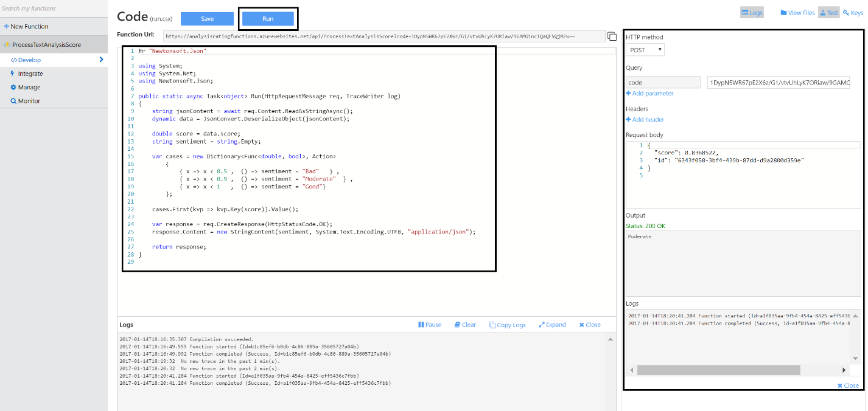Screen dimensions: 868x411
Task: Click the Develop code icon in sidebar
Action: [x=13, y=60]
